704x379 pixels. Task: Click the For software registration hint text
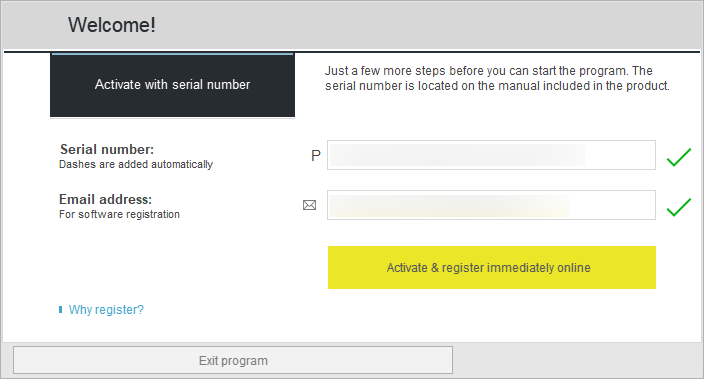(119, 214)
